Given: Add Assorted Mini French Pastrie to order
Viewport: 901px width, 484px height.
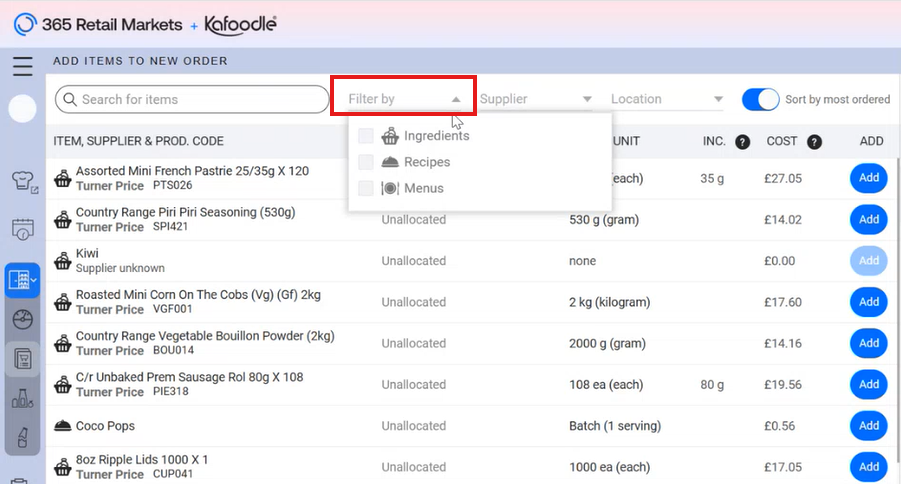Looking at the screenshot, I should (869, 178).
